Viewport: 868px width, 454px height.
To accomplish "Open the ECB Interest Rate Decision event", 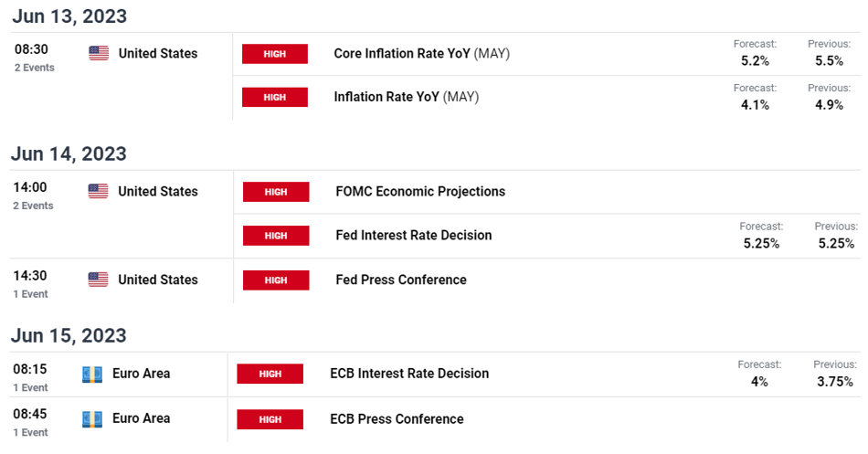I will pos(409,374).
